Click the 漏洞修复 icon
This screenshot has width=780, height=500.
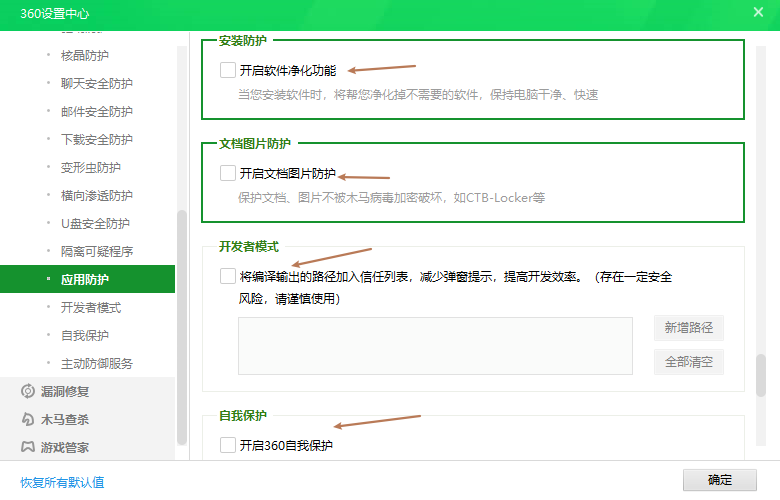pyautogui.click(x=28, y=391)
